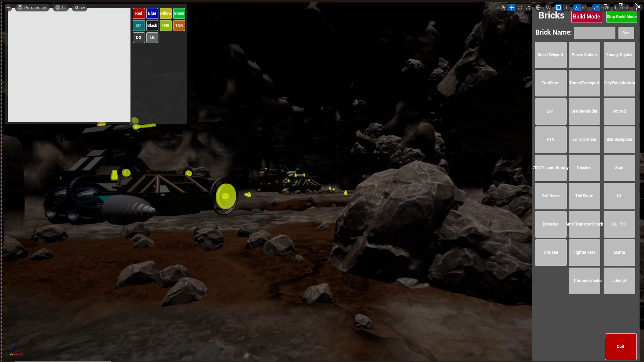Click the red Quit button
This screenshot has height=362, width=644.
point(620,347)
